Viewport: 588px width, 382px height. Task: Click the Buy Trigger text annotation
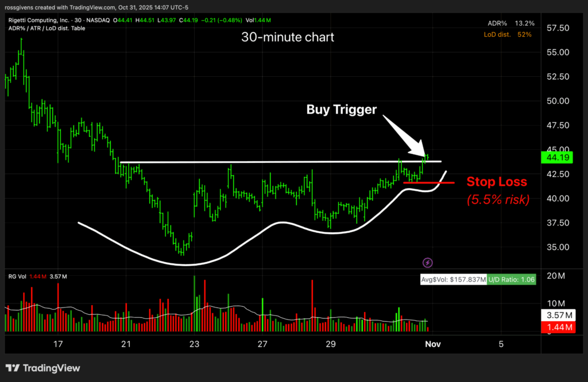coord(341,110)
